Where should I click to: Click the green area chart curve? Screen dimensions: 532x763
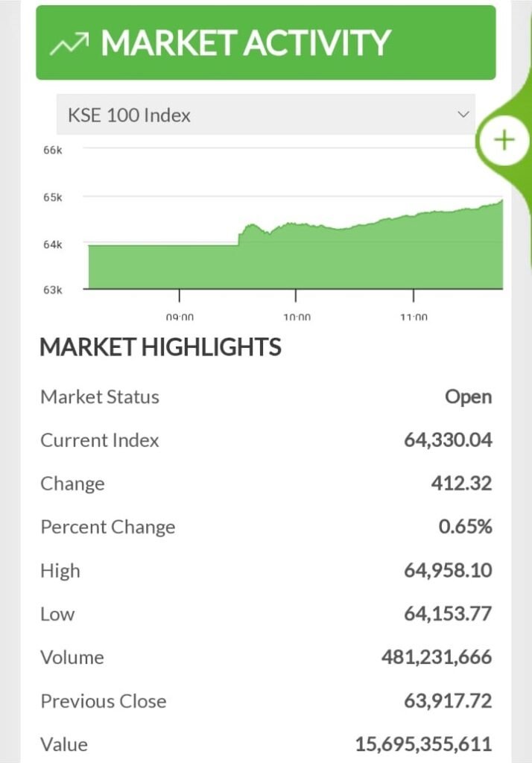pos(298,224)
